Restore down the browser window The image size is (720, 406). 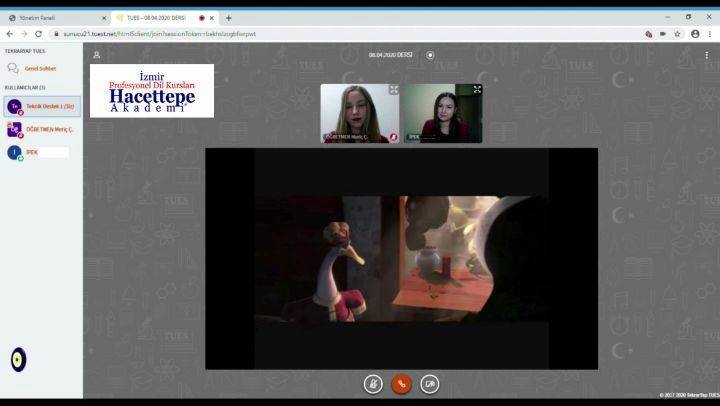point(688,17)
